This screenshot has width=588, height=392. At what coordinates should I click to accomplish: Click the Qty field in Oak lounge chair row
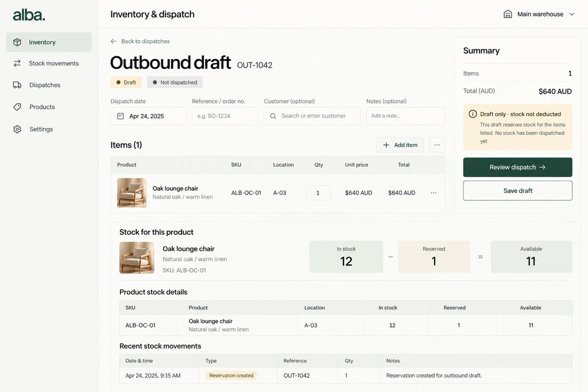(x=318, y=193)
